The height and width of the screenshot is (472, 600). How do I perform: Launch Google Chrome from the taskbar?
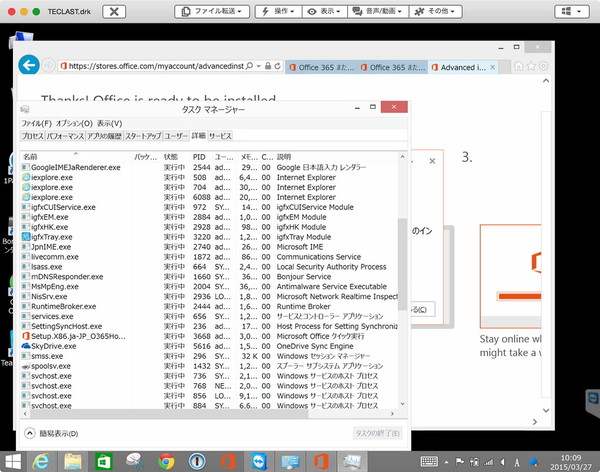pyautogui.click(x=166, y=462)
